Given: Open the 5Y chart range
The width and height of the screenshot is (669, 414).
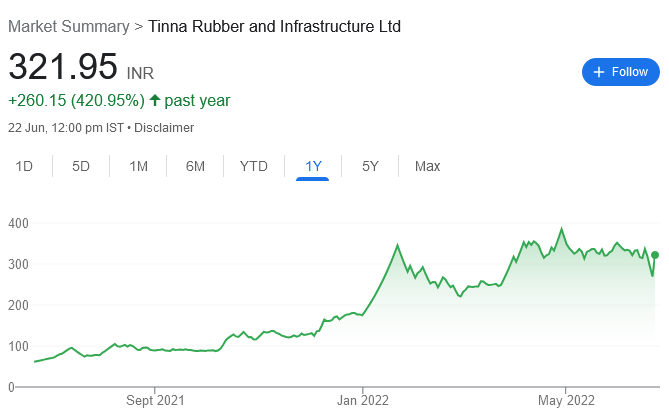Looking at the screenshot, I should point(370,166).
